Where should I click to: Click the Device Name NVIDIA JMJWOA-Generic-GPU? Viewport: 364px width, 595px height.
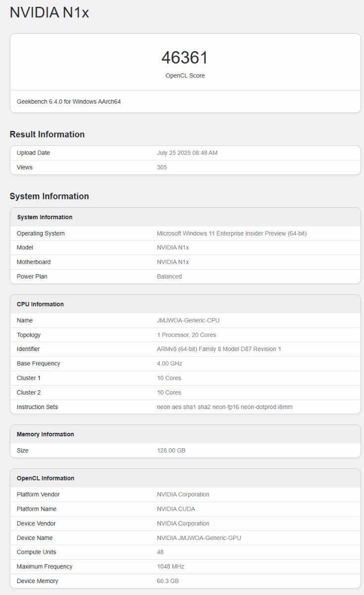199,538
